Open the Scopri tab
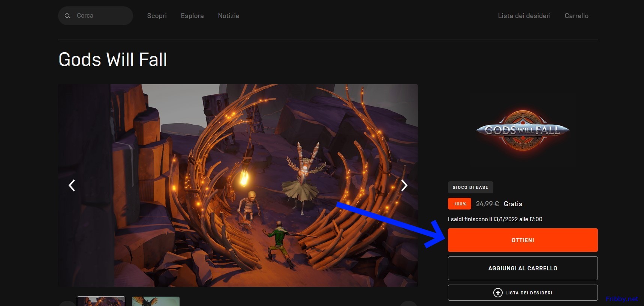 157,16
